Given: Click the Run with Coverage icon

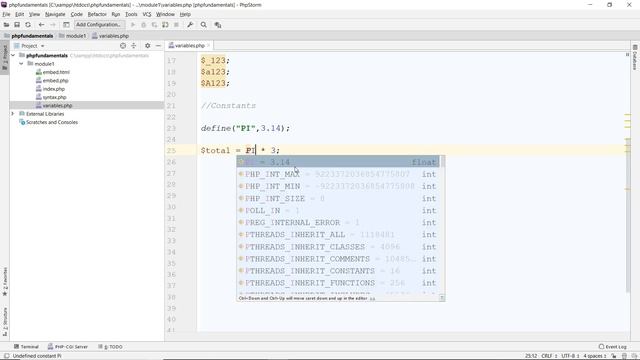Looking at the screenshot, I should pos(154,25).
